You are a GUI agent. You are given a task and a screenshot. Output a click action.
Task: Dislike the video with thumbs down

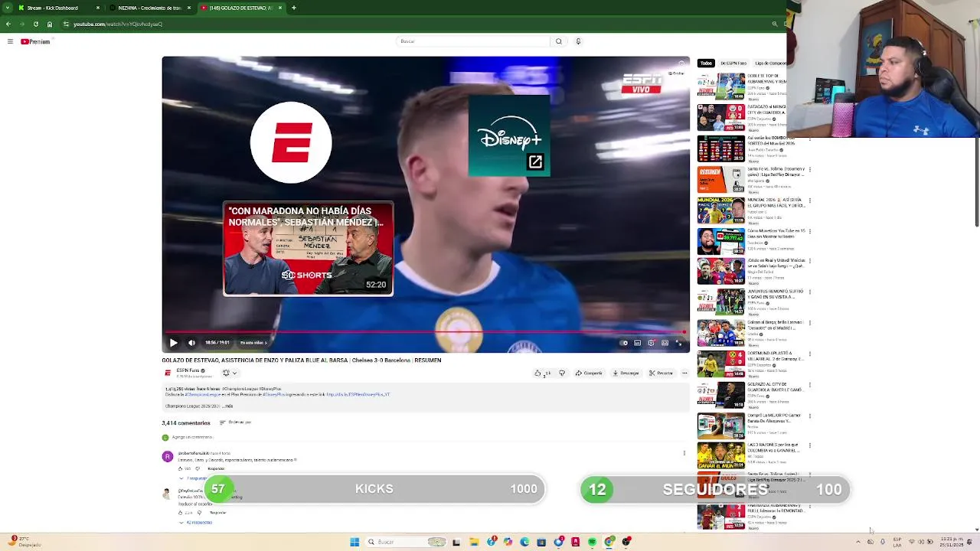point(562,373)
